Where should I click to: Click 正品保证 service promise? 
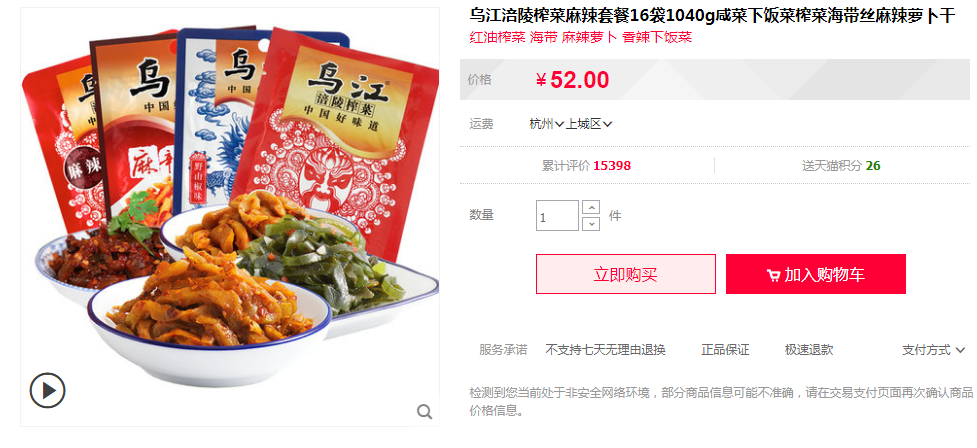point(725,350)
